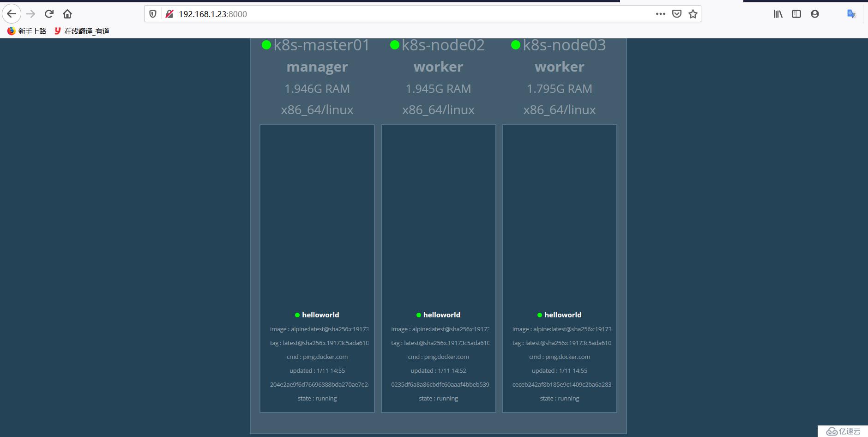Click x86_64/linux under k8s-node02
The image size is (868, 437).
coord(439,110)
